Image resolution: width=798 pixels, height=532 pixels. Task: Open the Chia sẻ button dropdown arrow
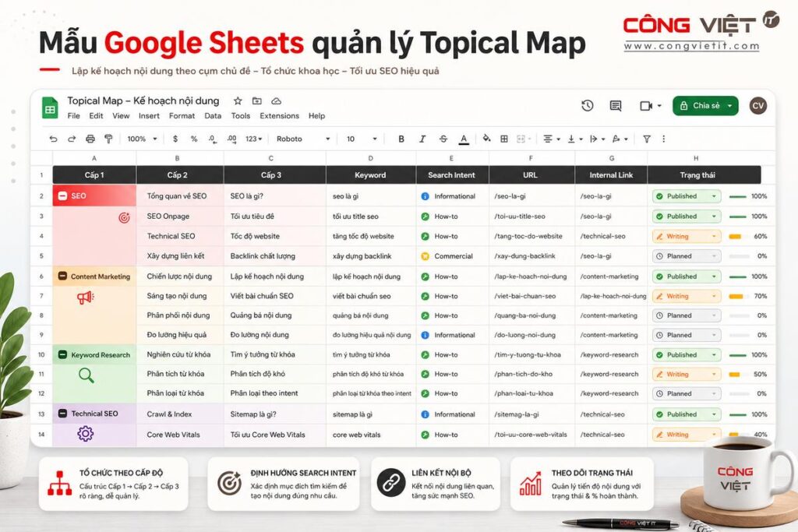(x=729, y=106)
